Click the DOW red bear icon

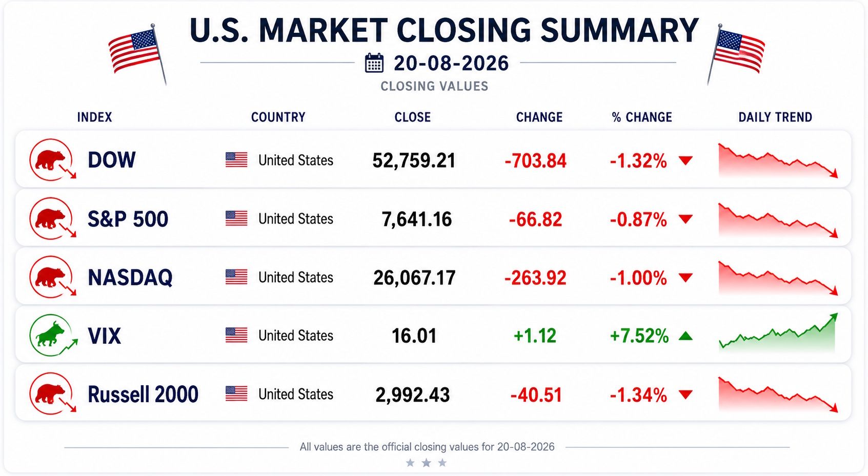click(53, 159)
